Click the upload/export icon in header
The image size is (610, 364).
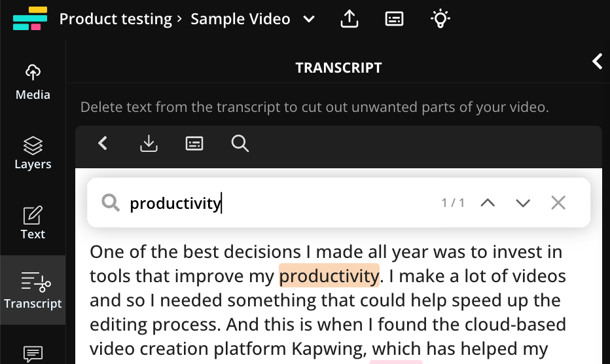click(350, 19)
